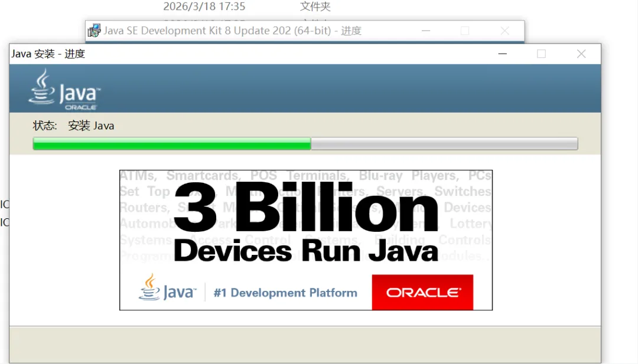
Task: Click the red ORACLE logo in banner
Action: [422, 292]
